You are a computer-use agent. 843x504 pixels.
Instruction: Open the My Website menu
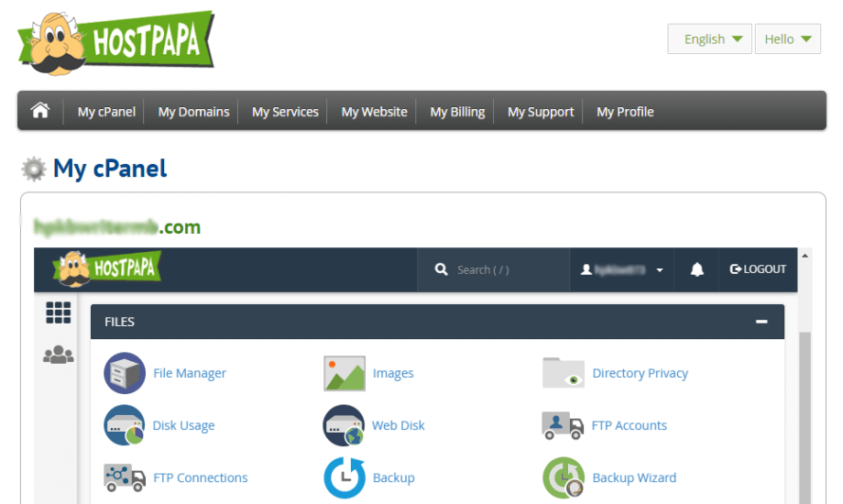coord(374,112)
